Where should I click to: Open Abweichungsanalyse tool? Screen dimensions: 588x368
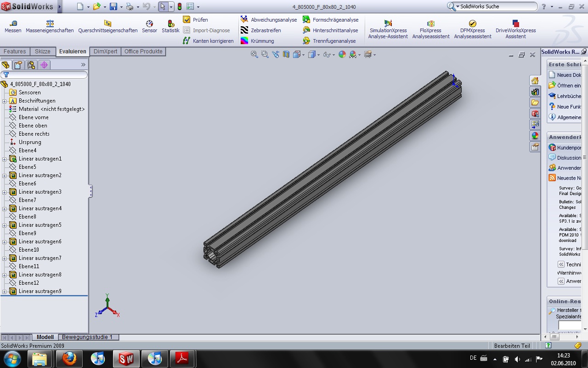(x=269, y=20)
